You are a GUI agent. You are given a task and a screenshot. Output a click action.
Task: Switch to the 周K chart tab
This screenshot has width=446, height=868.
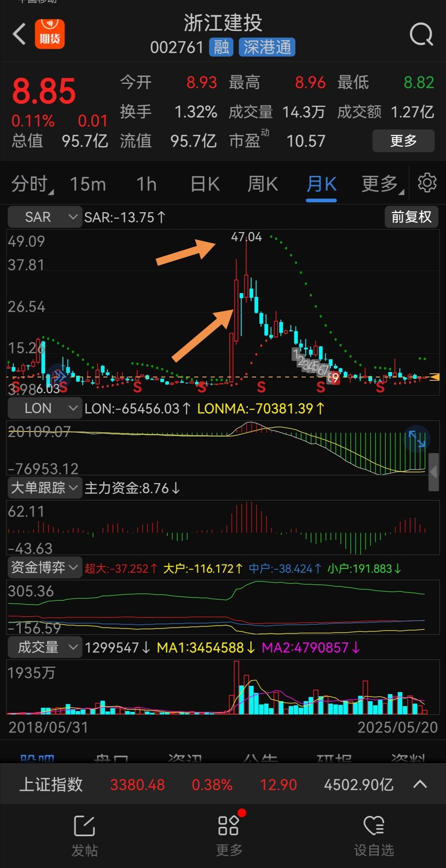point(263,184)
